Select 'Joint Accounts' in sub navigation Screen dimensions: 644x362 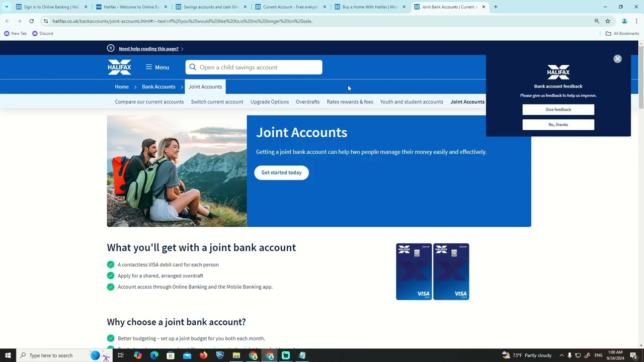coord(467,102)
